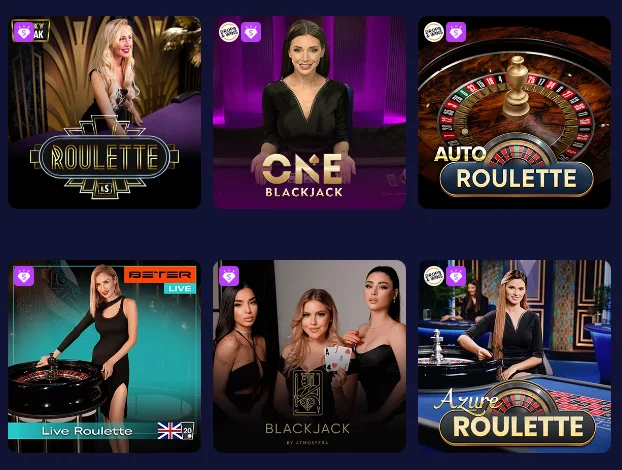This screenshot has height=470, width=622.
Task: Open the art deco Roulette game
Action: point(104,112)
